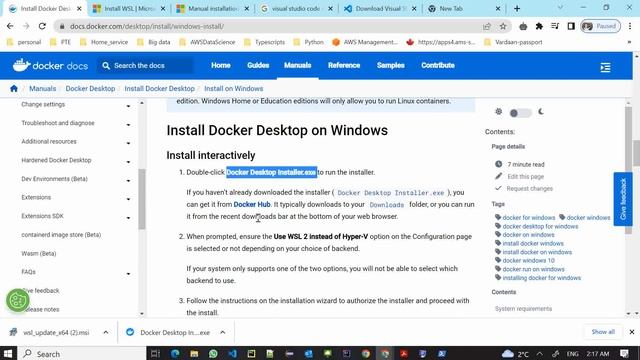The width and height of the screenshot is (640, 360).
Task: Open the Docker Desktop installer download options arrow
Action: point(222,332)
